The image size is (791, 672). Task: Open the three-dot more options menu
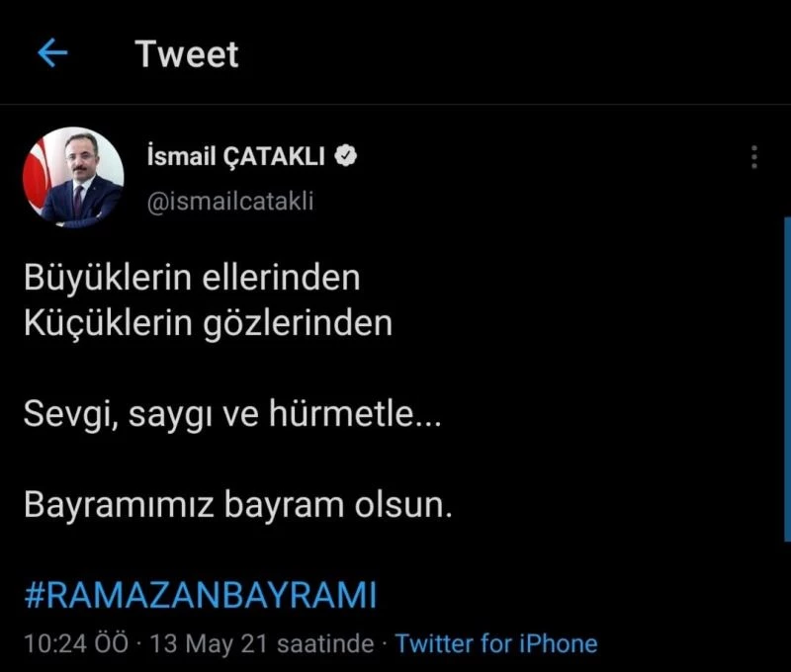click(754, 157)
